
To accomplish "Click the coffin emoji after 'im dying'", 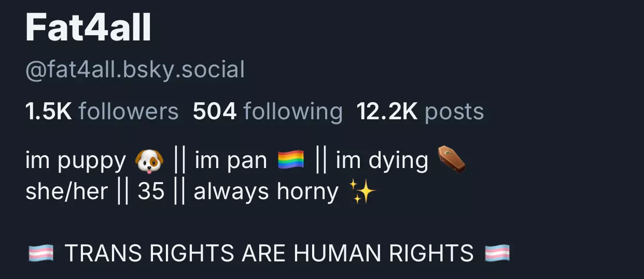I will coord(452,160).
